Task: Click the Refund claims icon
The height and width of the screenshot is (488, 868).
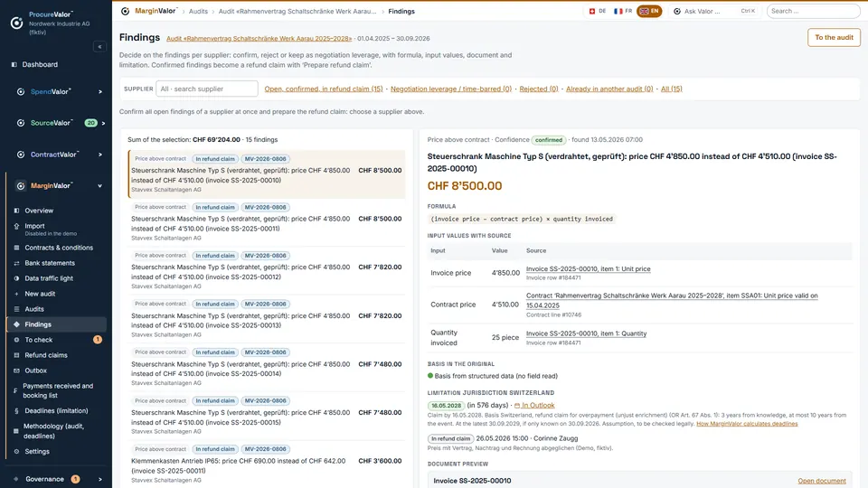Action: point(16,355)
